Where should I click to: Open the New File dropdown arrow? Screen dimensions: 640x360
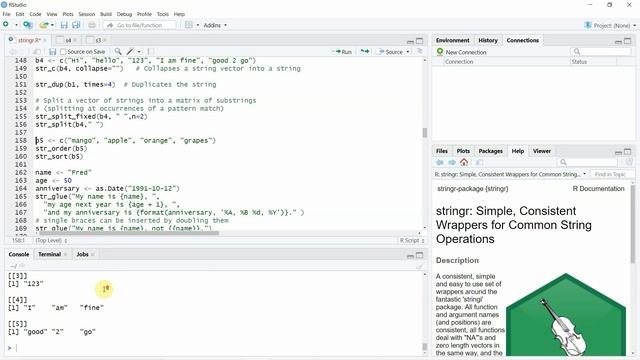click(x=16, y=25)
